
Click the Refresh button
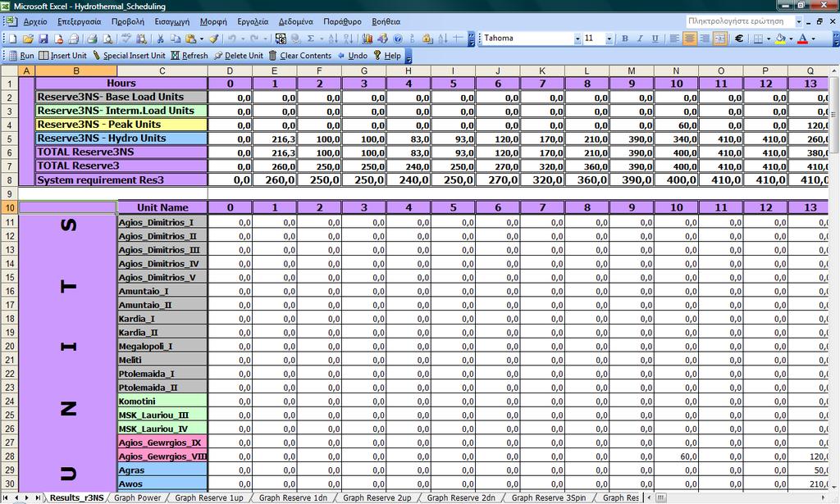[x=189, y=56]
